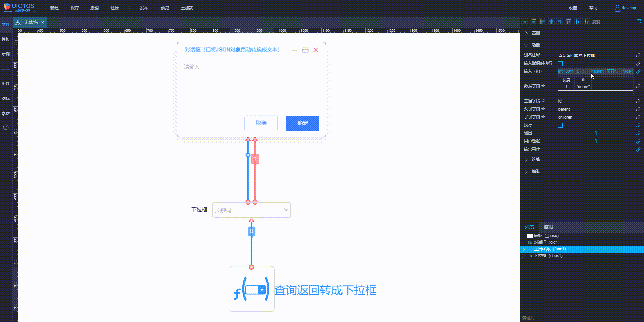
Task: Enable the 输入赋值时执行 checkbox
Action: (560, 63)
